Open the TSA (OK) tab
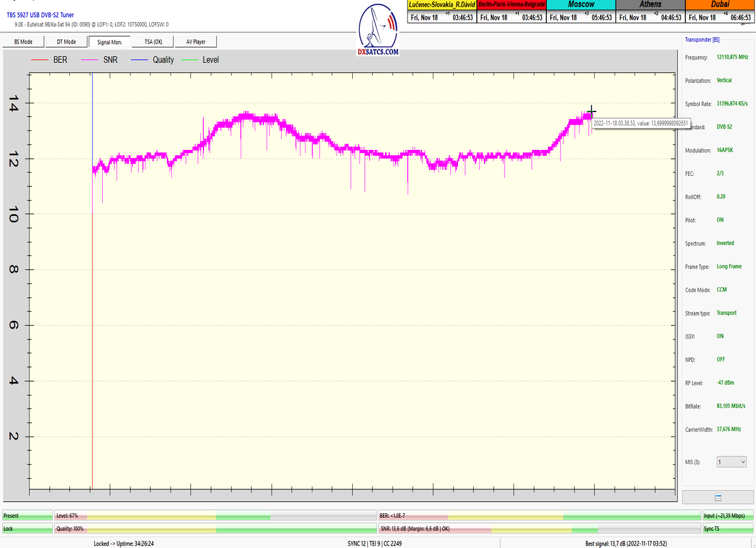Viewport: 756px width, 548px height. (153, 42)
